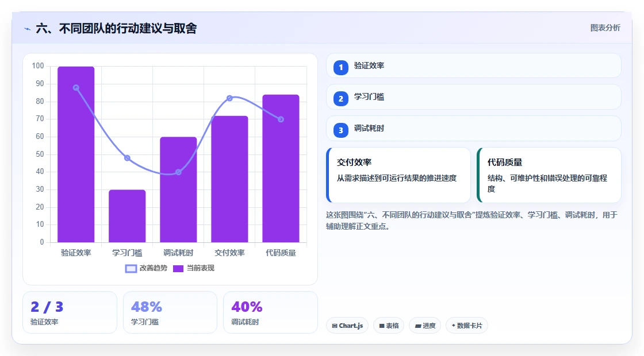Select the 学习门槛 list item

(474, 97)
